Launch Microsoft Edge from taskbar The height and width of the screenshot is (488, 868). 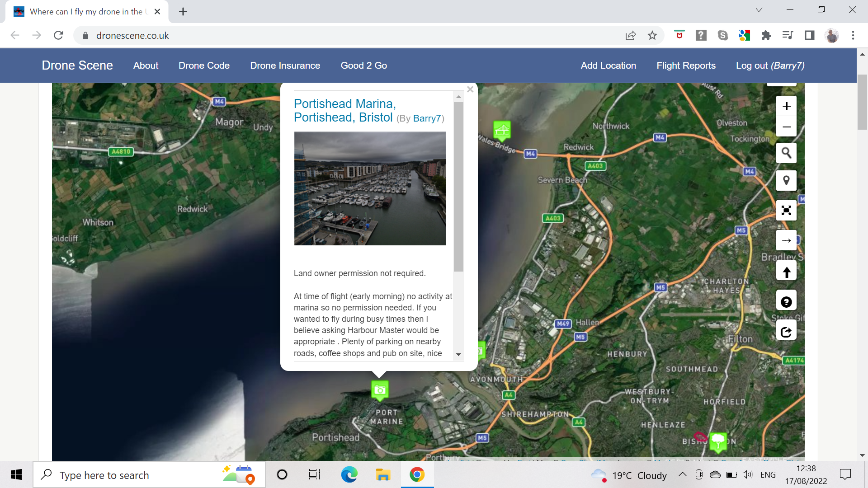349,474
